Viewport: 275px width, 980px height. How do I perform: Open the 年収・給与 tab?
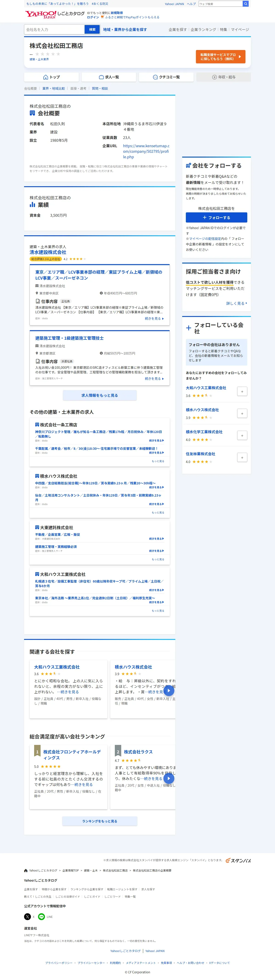224,77
